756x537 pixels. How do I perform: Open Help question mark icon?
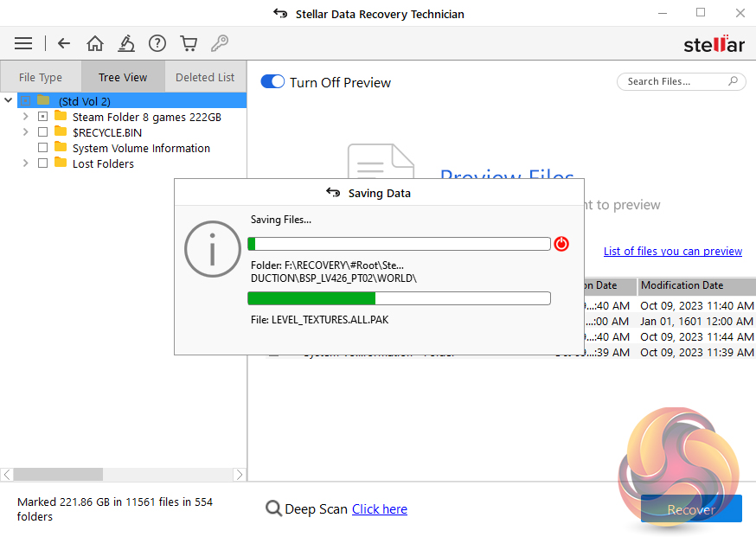157,43
